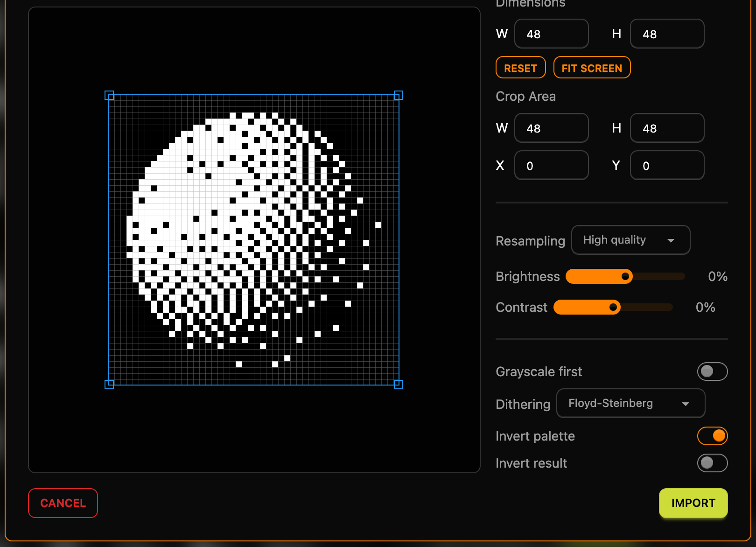Click the bottom-left crop handle

coord(109,385)
